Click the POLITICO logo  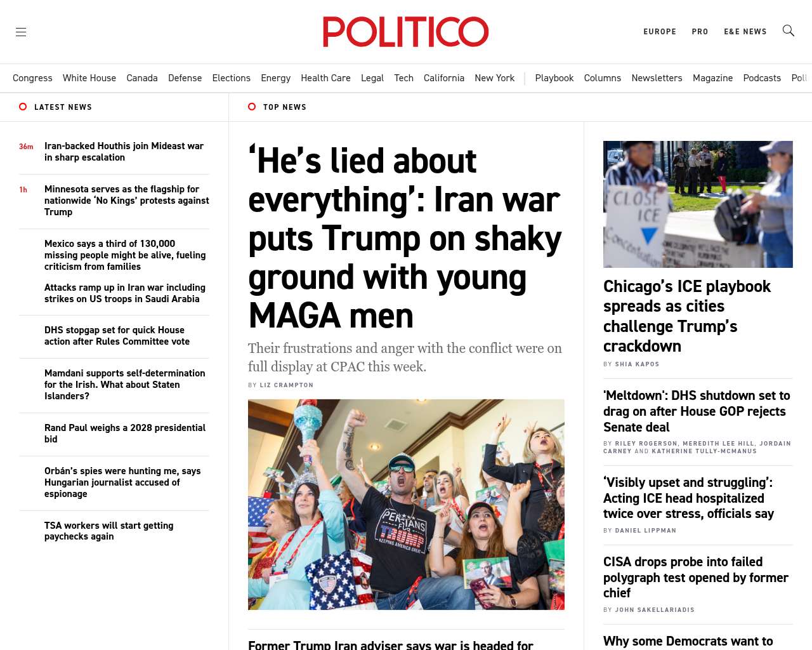tap(406, 32)
